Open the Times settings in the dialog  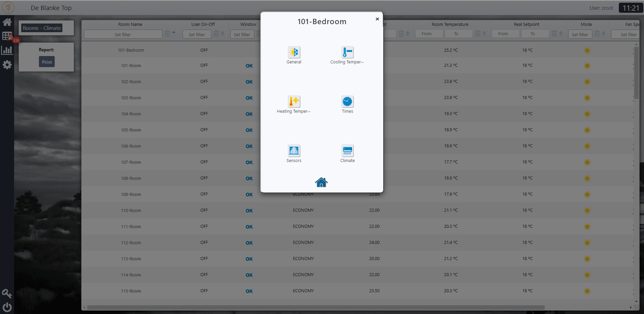pos(347,101)
